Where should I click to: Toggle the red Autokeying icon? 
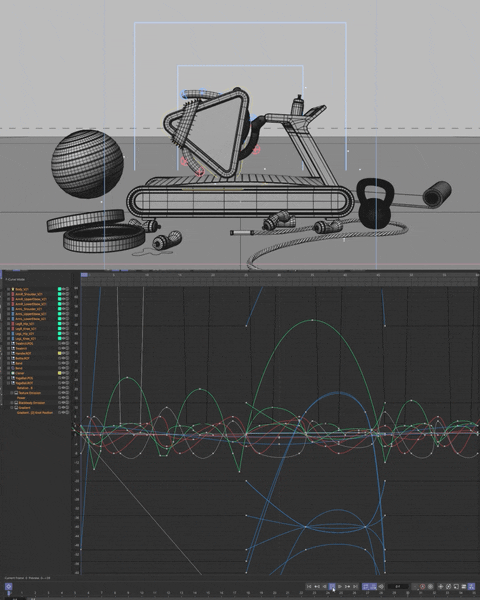[423, 586]
